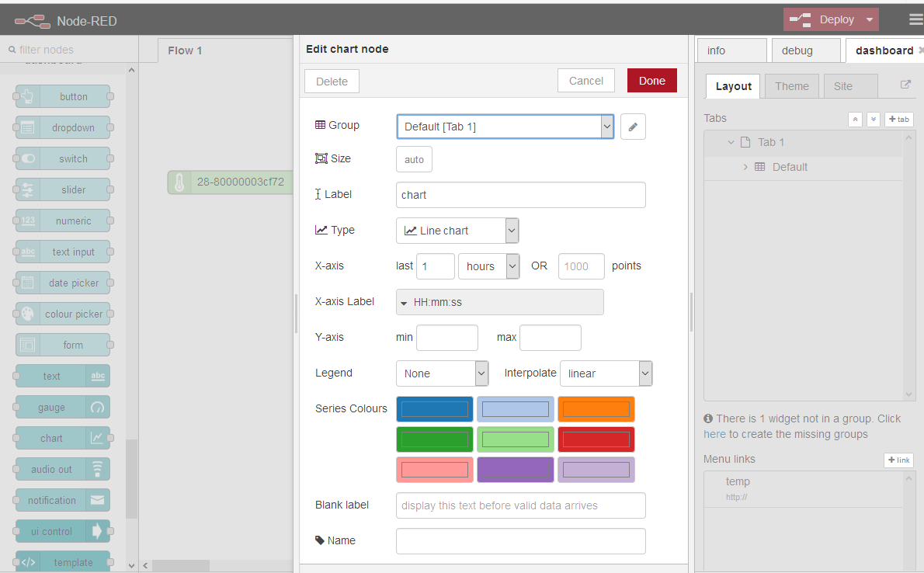Click the X-axis points input field

[582, 266]
